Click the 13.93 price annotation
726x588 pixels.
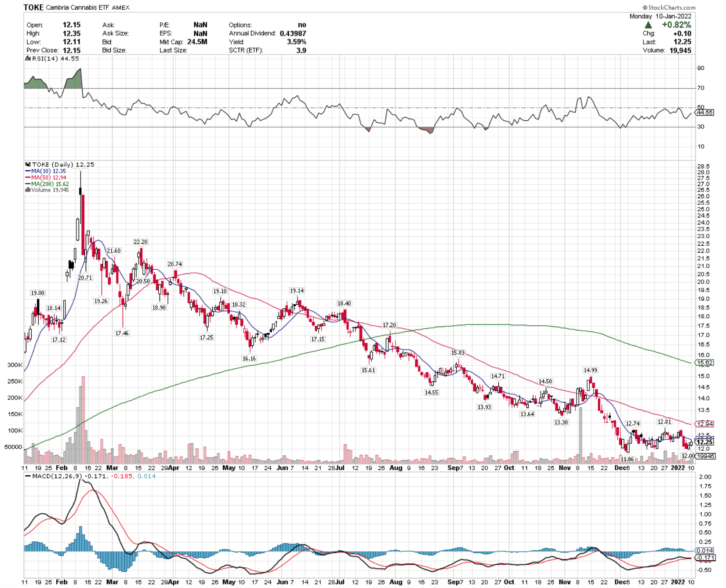click(x=484, y=407)
